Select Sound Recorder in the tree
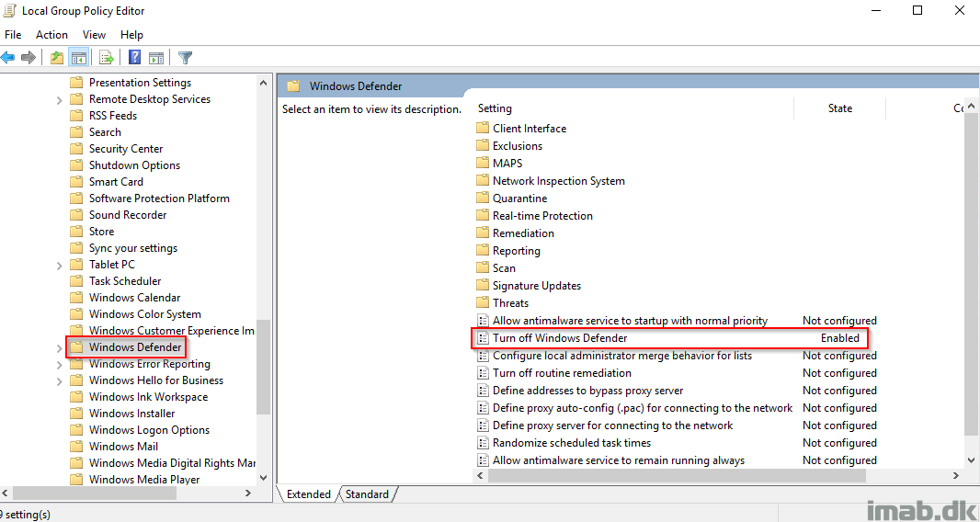 (x=128, y=215)
